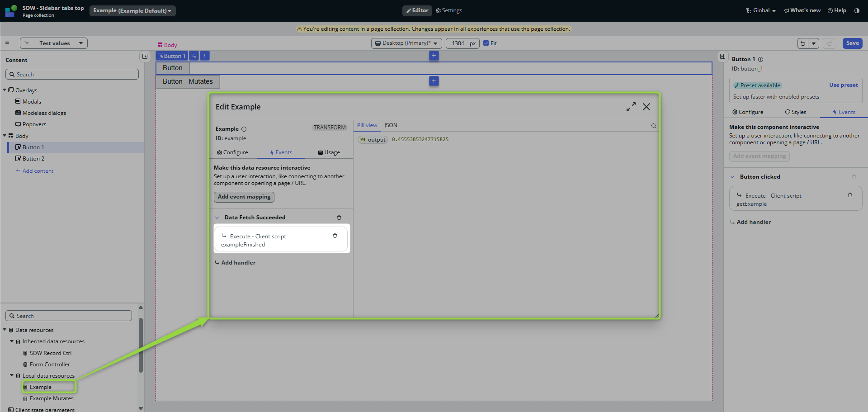The image size is (868, 412).
Task: Uncheck the Fit checkbox
Action: click(486, 43)
